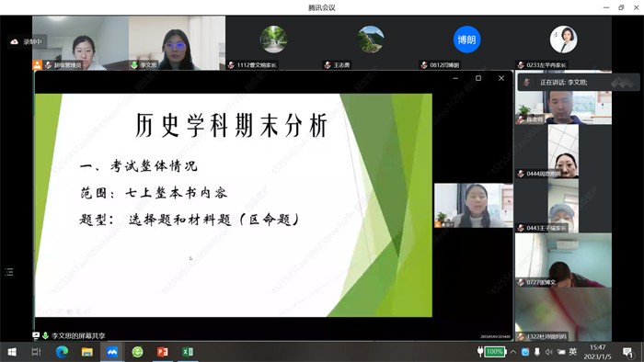Click the green microphone icon beside 李文思

pyautogui.click(x=134, y=65)
